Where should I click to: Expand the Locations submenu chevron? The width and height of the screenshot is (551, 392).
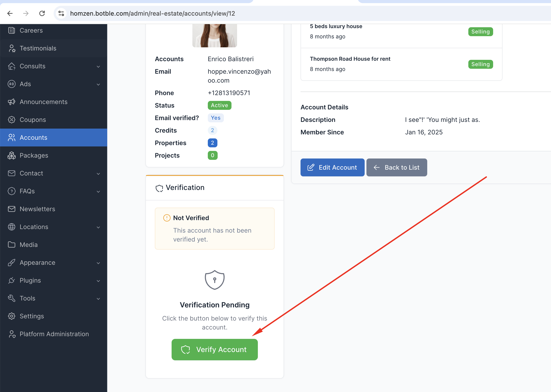pos(98,227)
